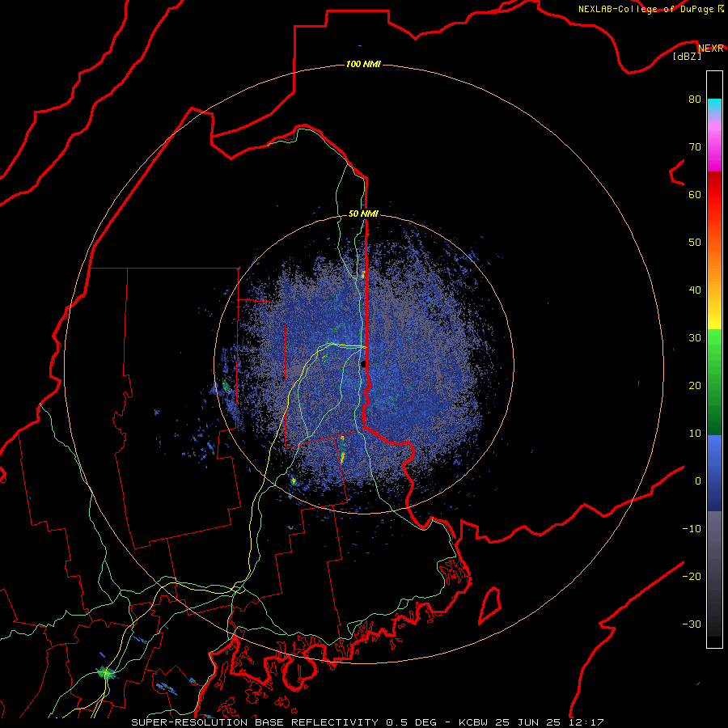Screen dimensions: 728x728
Task: Click the 70 dBZ scale value
Action: 695,146
